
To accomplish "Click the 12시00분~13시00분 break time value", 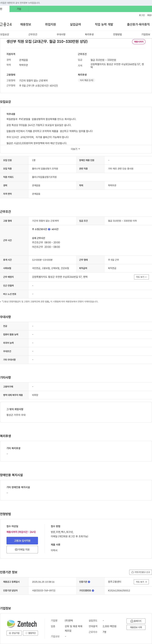I will (42, 260).
